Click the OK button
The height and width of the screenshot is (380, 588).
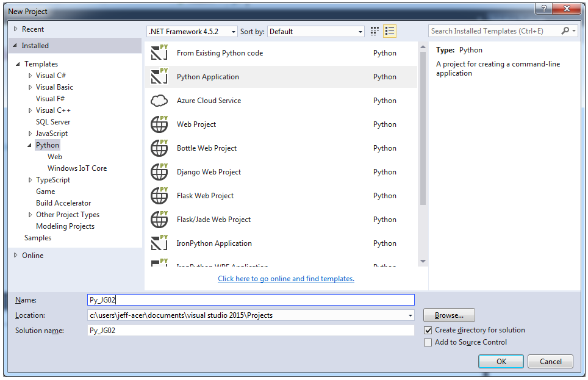point(501,361)
